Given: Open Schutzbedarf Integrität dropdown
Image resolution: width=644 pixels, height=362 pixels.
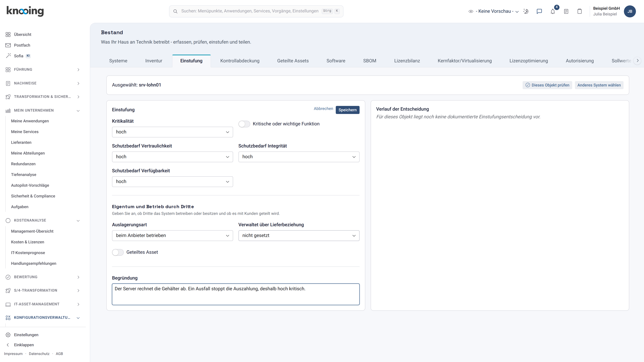Looking at the screenshot, I should (299, 157).
